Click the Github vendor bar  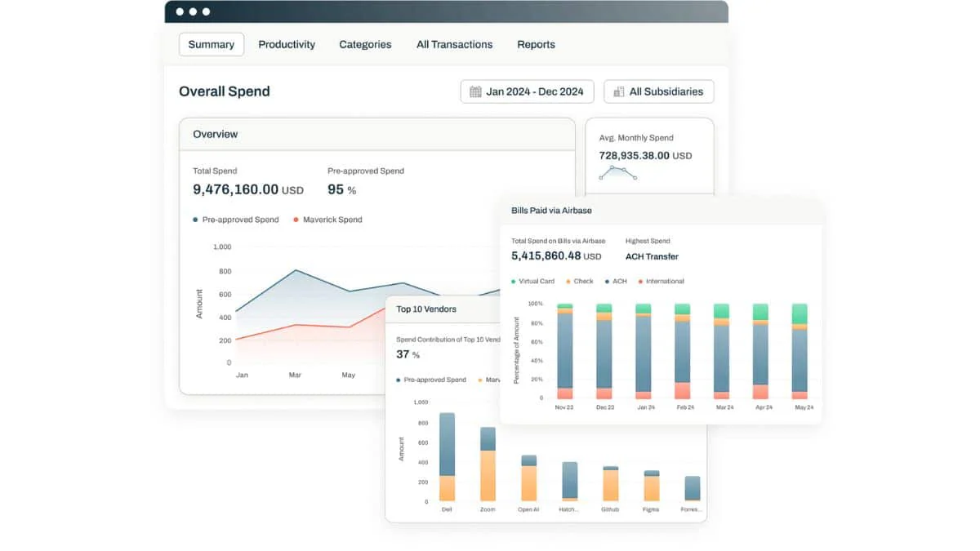(x=611, y=484)
